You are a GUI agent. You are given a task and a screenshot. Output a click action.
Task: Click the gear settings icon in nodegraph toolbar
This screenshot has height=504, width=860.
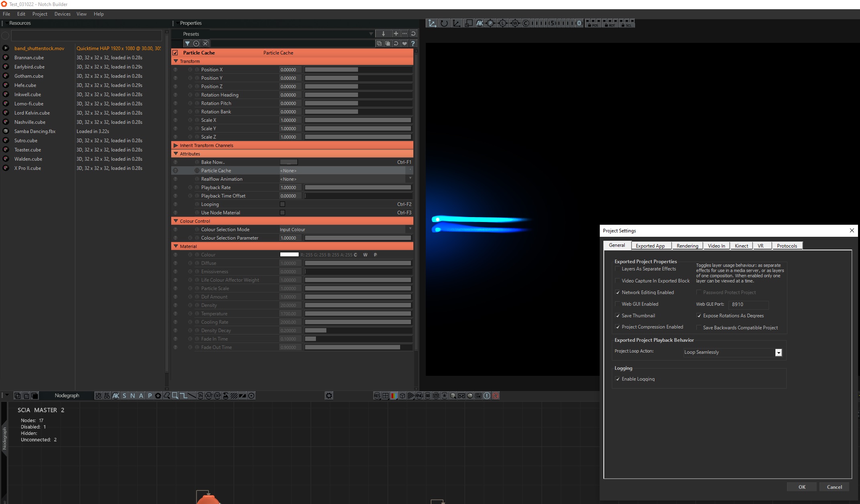pos(329,396)
